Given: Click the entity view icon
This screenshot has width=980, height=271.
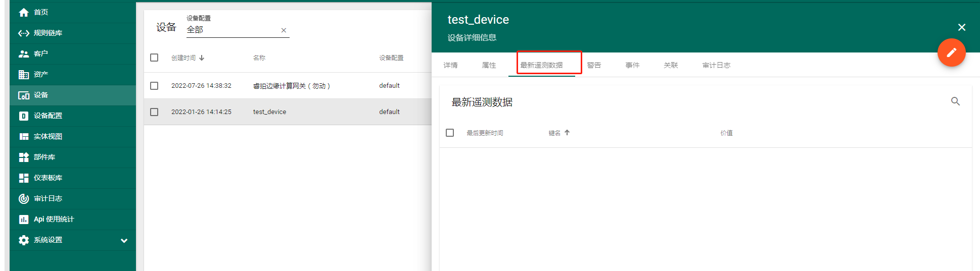Looking at the screenshot, I should pos(23,137).
